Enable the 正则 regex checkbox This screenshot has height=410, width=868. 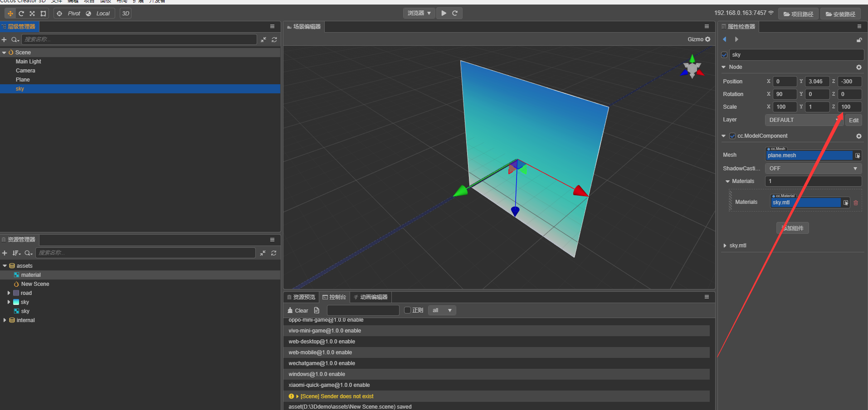(x=407, y=310)
